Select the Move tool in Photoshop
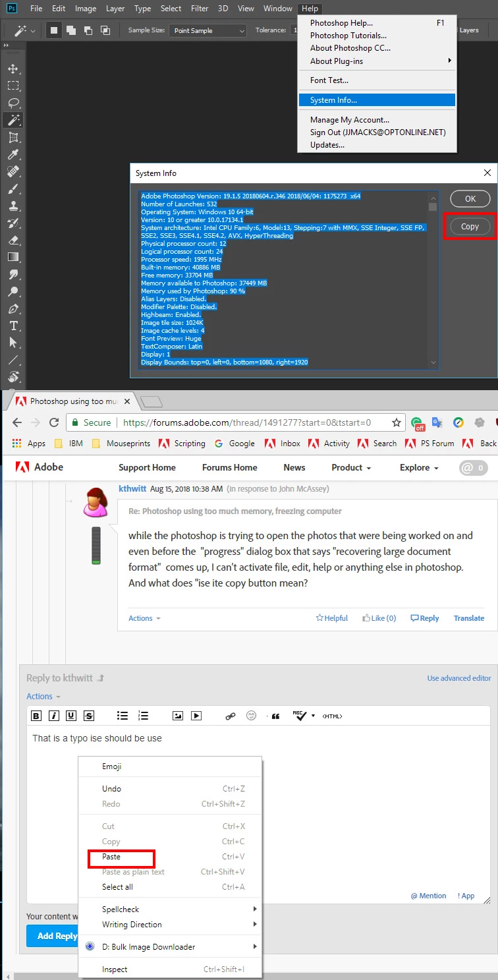The height and width of the screenshot is (980, 498). pyautogui.click(x=13, y=69)
